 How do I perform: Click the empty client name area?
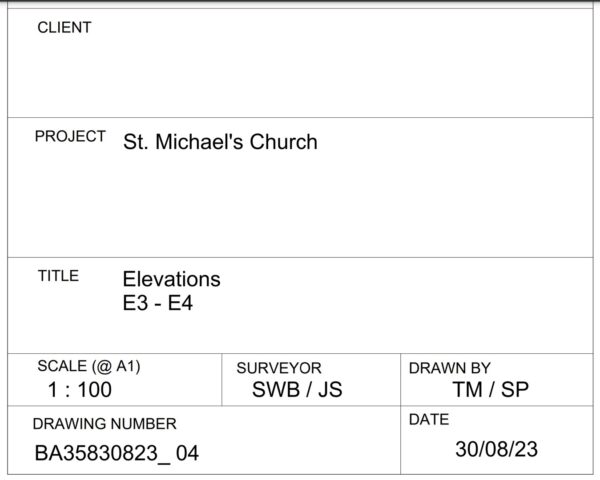point(300,75)
